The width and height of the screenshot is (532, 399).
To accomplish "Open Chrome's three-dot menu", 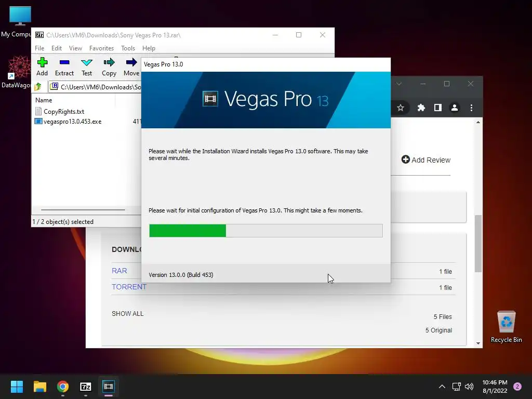I will click(x=471, y=108).
